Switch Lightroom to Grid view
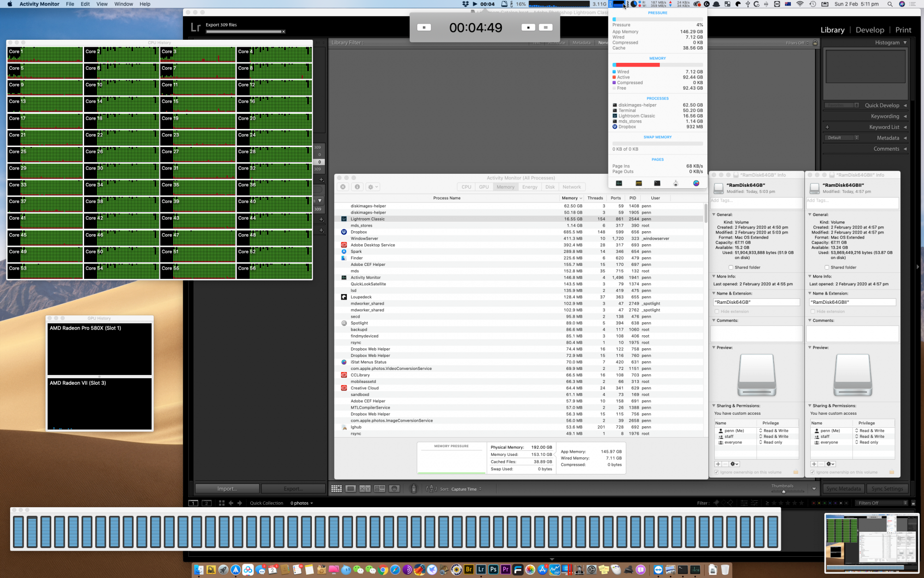 pyautogui.click(x=336, y=488)
